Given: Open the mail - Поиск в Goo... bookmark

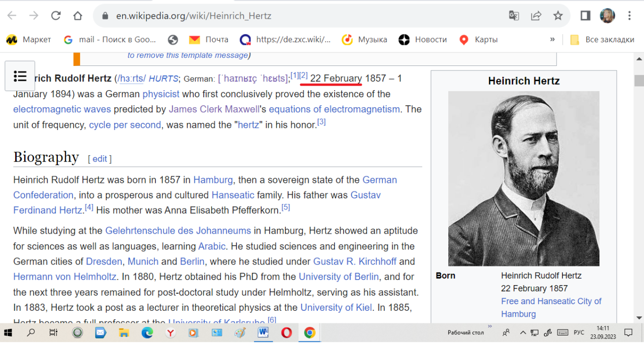Looking at the screenshot, I should [110, 39].
